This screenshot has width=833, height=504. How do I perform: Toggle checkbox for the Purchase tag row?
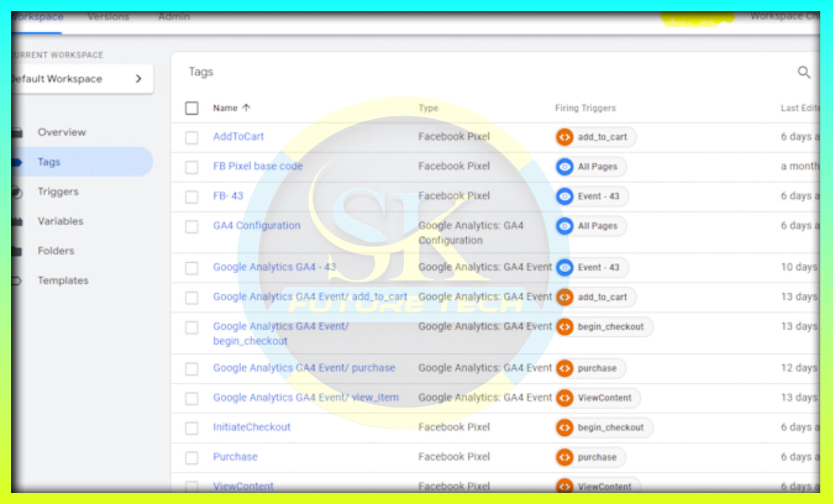click(192, 457)
